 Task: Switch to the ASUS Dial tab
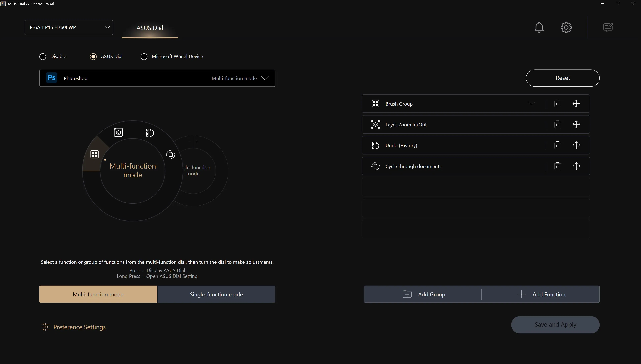coord(150,28)
